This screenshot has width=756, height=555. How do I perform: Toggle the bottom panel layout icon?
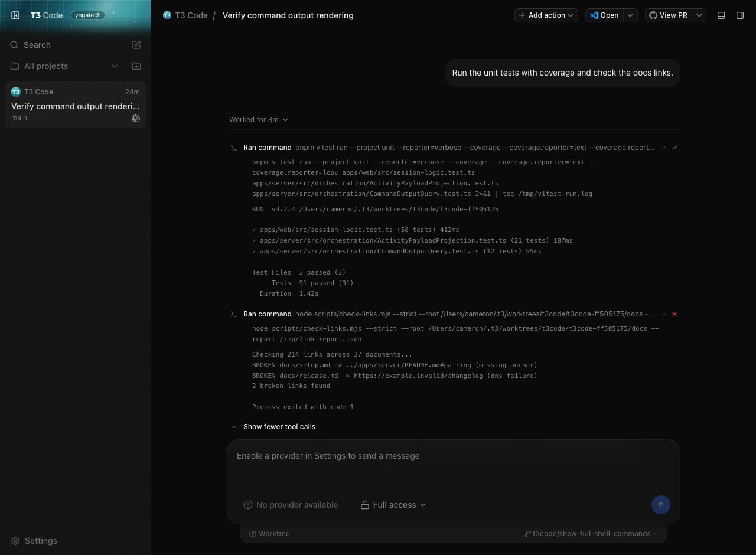tap(721, 15)
